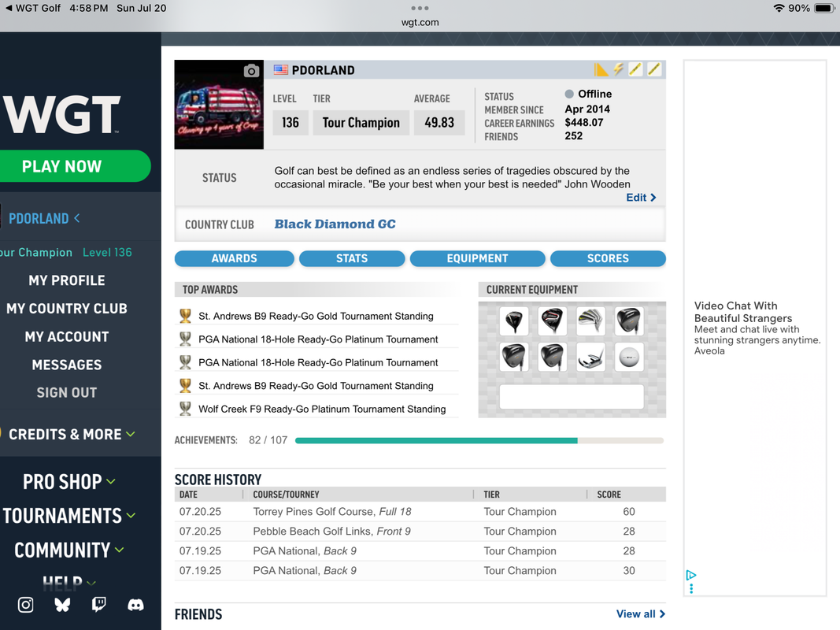Open Black Diamond GC country club link
This screenshot has width=840, height=630.
(335, 224)
